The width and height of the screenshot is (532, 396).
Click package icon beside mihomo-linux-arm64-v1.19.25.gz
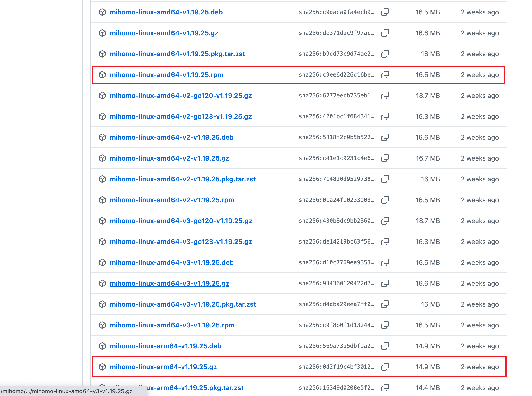coord(102,367)
